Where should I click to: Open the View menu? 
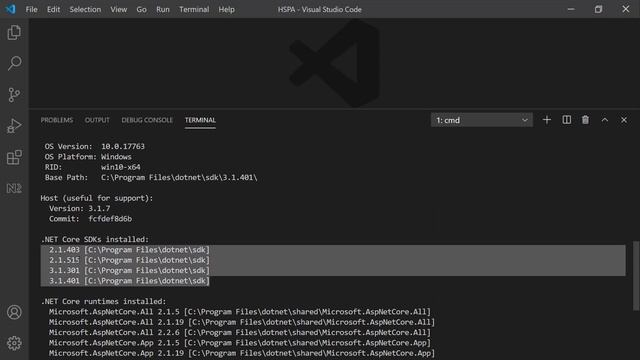click(118, 9)
